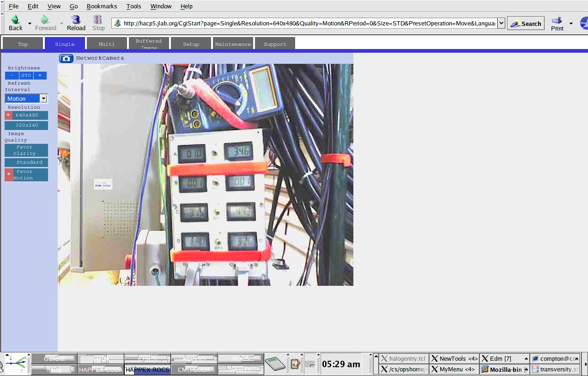Open MyMenu <4> taskbar window
The height and width of the screenshot is (376, 588).
point(454,370)
